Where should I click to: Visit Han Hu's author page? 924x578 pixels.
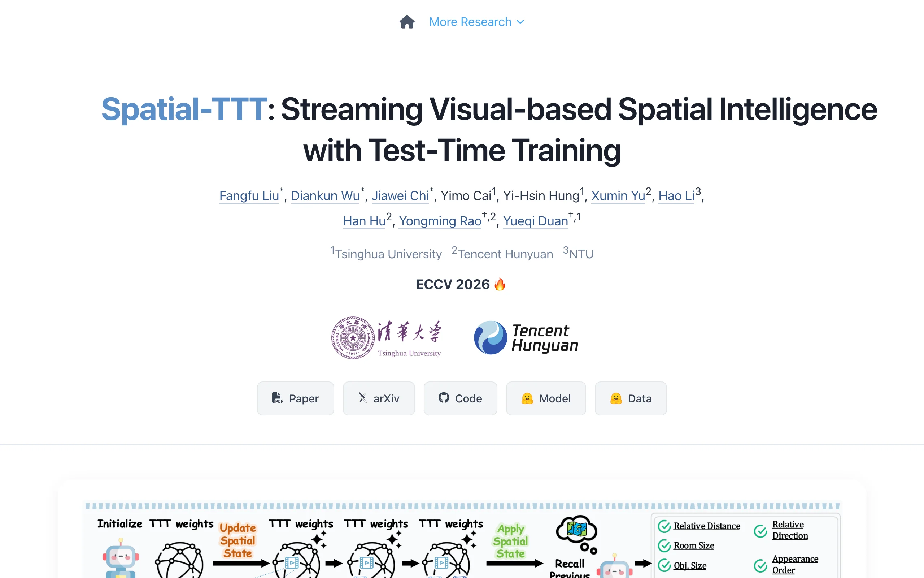pos(364,221)
